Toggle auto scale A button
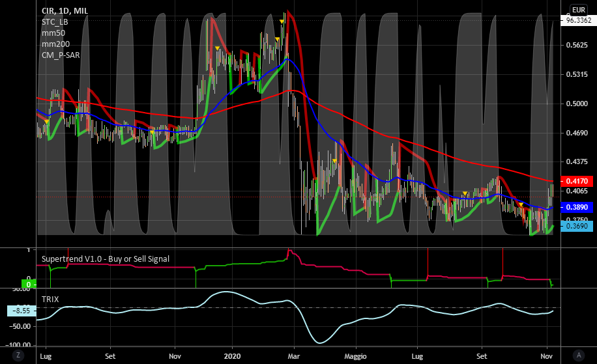This screenshot has width=597, height=364. [x=579, y=356]
